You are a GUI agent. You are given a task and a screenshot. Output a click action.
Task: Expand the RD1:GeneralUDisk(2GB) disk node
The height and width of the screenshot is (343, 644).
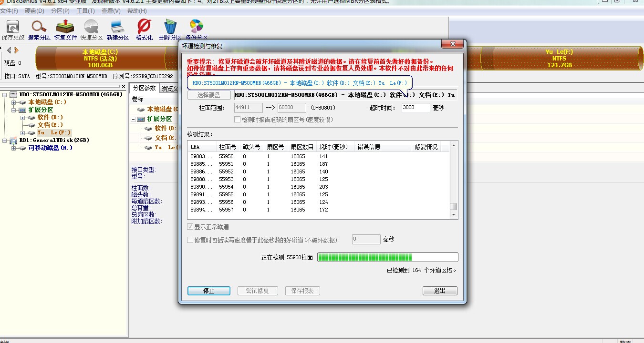click(x=5, y=141)
